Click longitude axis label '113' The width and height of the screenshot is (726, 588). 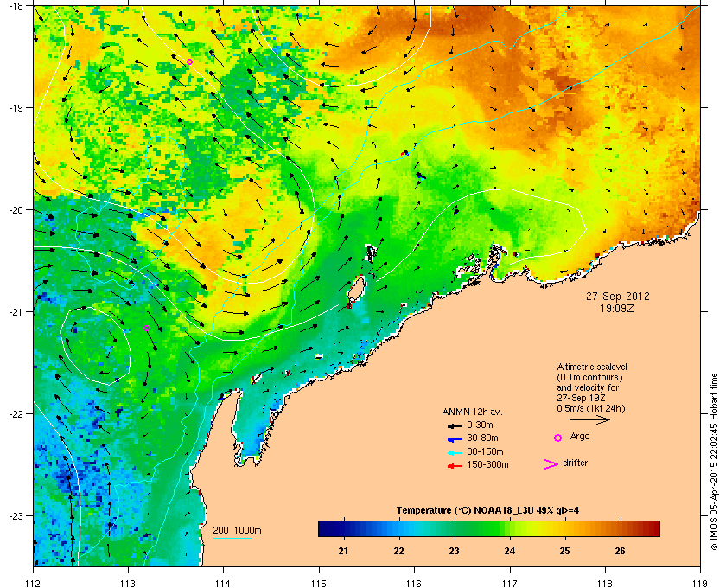click(128, 583)
